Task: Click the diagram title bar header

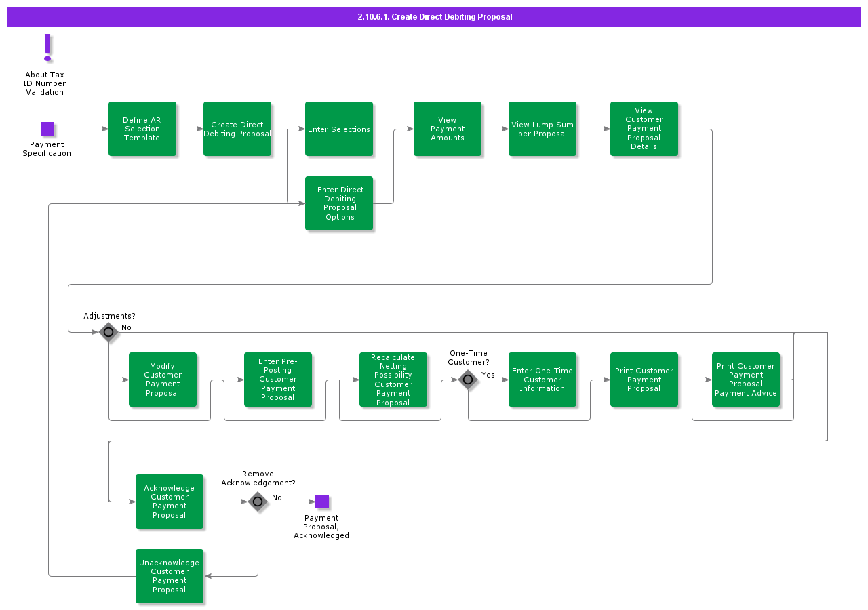Action: point(434,17)
